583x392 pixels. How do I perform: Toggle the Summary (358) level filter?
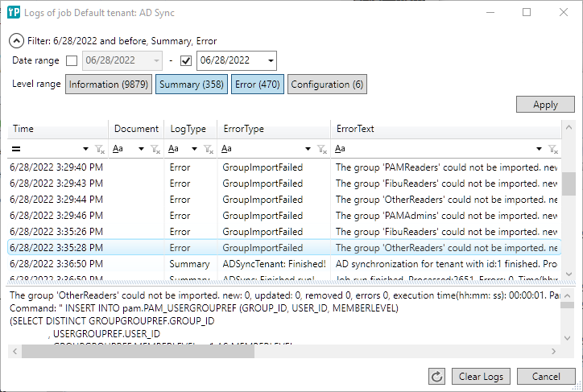[x=191, y=85]
